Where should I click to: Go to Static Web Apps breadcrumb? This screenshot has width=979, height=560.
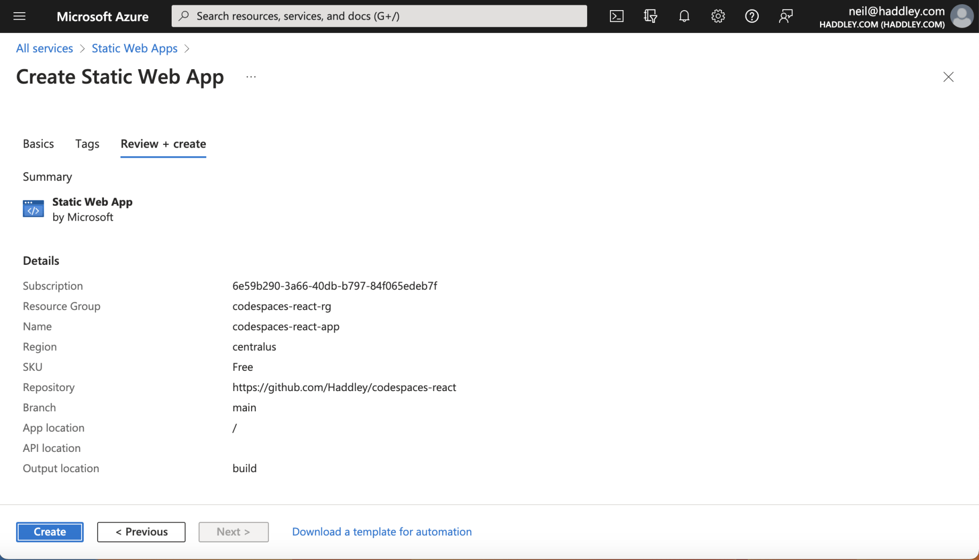coord(134,48)
